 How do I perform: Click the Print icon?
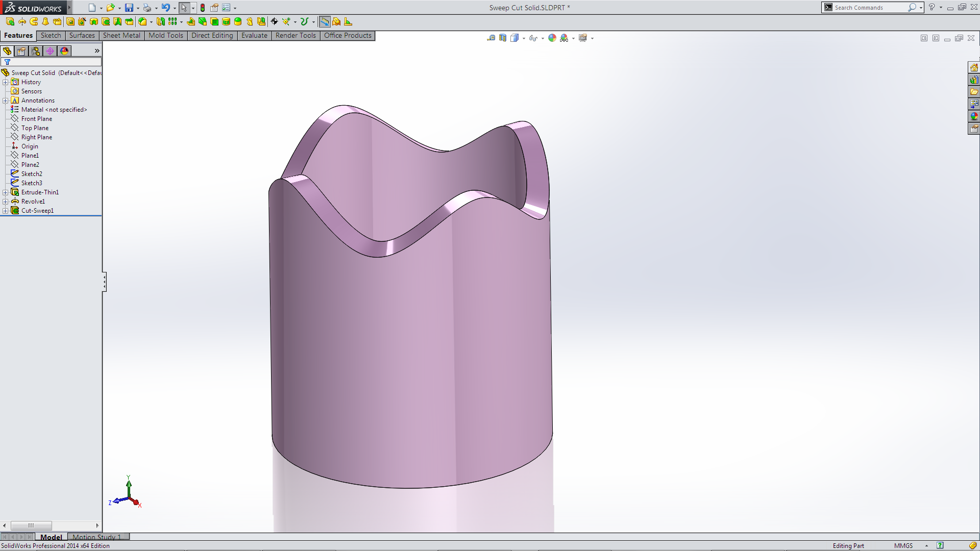(147, 8)
